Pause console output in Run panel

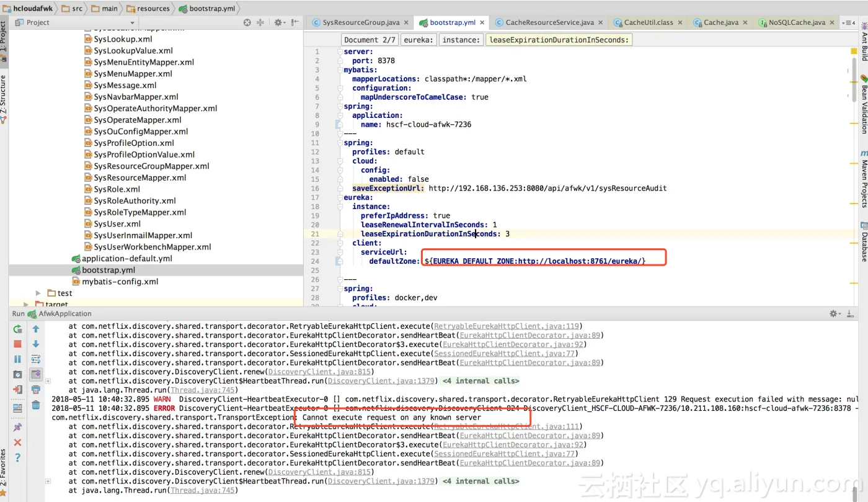point(17,359)
